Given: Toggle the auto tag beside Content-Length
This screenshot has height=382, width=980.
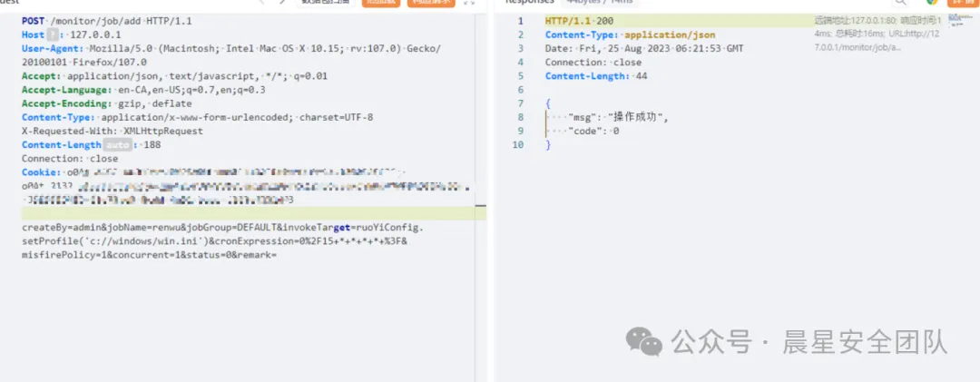Looking at the screenshot, I should coord(117,145).
